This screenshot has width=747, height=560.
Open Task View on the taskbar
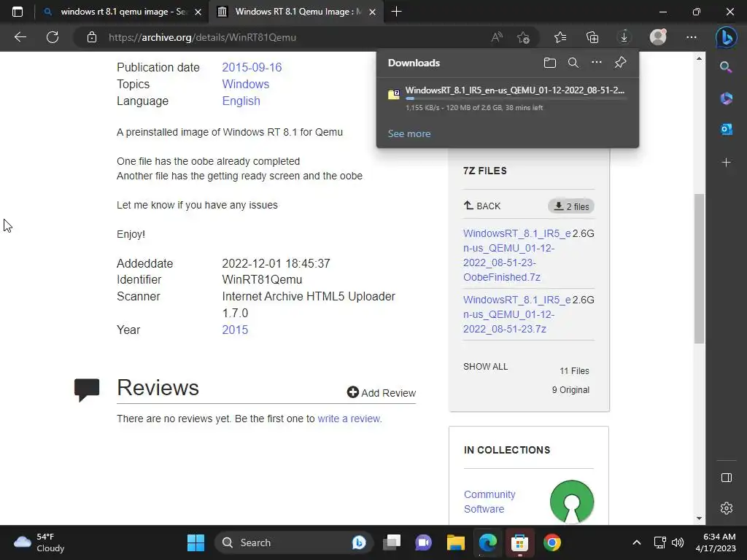click(392, 542)
